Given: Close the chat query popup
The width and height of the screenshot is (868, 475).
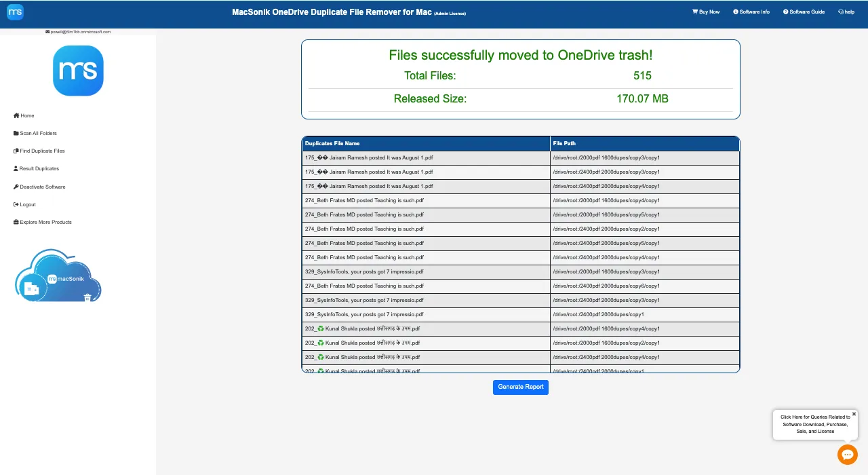Looking at the screenshot, I should [854, 413].
